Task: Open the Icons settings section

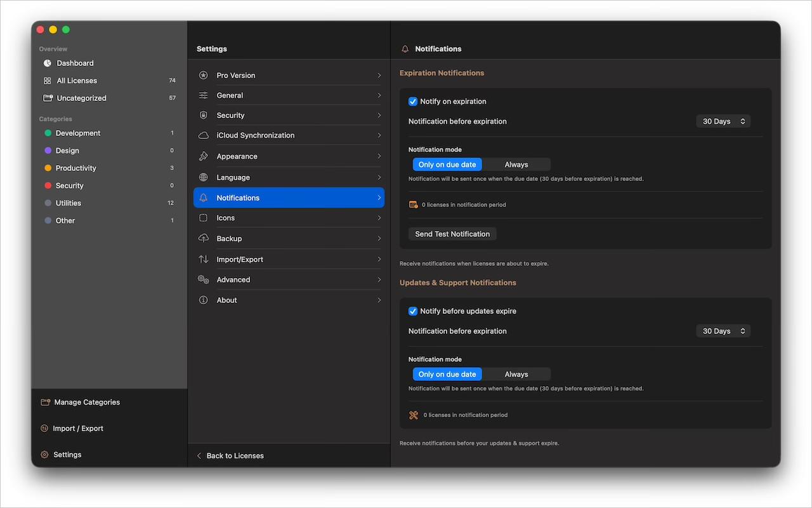Action: click(x=289, y=218)
